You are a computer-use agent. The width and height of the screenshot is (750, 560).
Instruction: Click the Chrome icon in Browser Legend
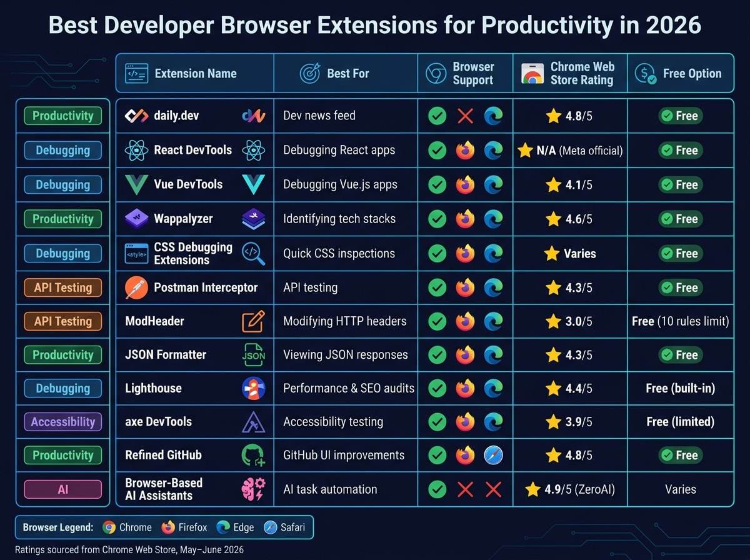(109, 527)
